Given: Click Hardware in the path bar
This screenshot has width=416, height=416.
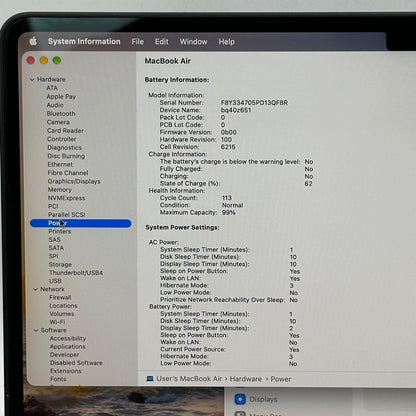Looking at the screenshot, I should click(x=246, y=379).
